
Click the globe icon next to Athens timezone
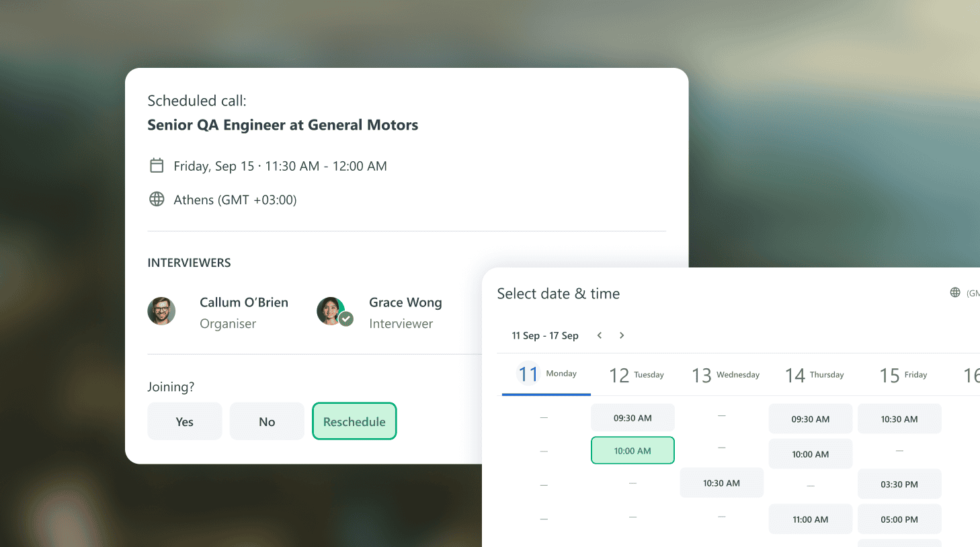pyautogui.click(x=157, y=199)
